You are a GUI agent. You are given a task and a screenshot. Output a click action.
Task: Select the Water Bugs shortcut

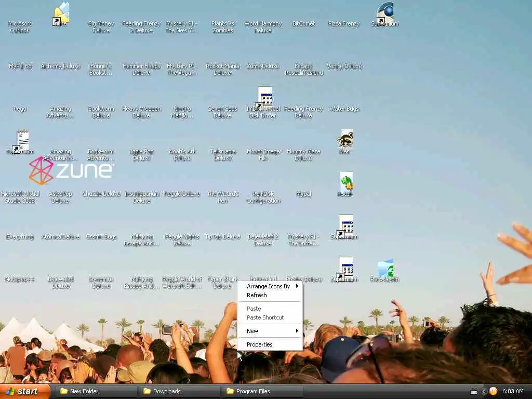click(344, 109)
